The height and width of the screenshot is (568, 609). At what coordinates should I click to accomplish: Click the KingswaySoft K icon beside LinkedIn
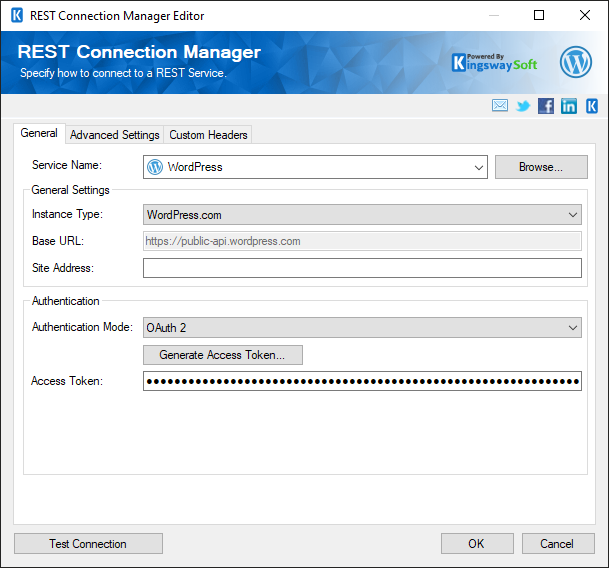click(x=592, y=106)
